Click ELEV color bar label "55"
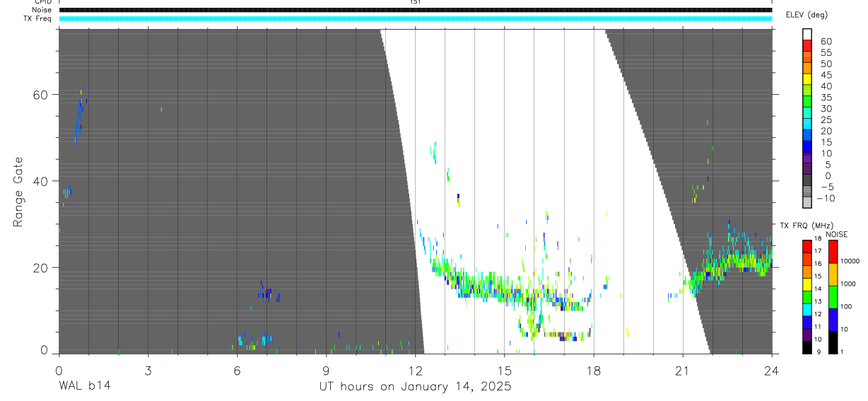The width and height of the screenshot is (868, 401). [x=826, y=52]
